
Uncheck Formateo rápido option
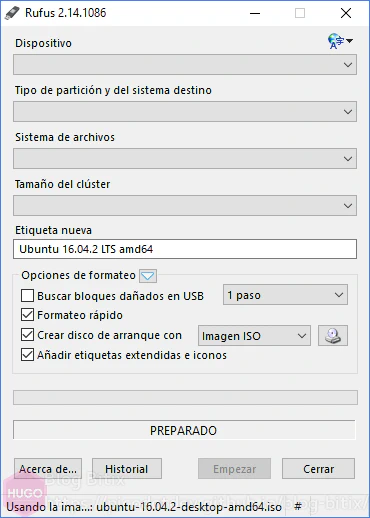tap(27, 315)
